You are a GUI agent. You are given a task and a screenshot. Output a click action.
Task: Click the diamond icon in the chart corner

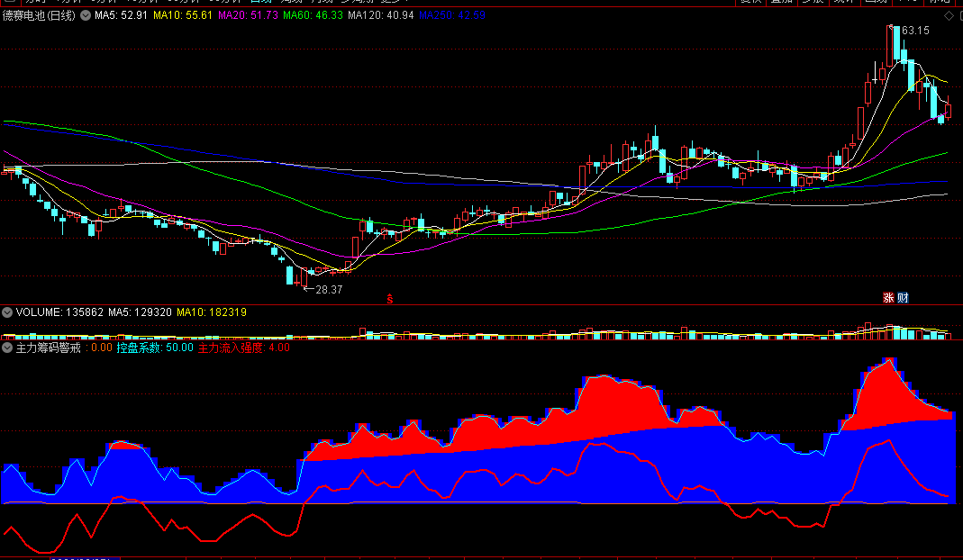click(x=949, y=16)
